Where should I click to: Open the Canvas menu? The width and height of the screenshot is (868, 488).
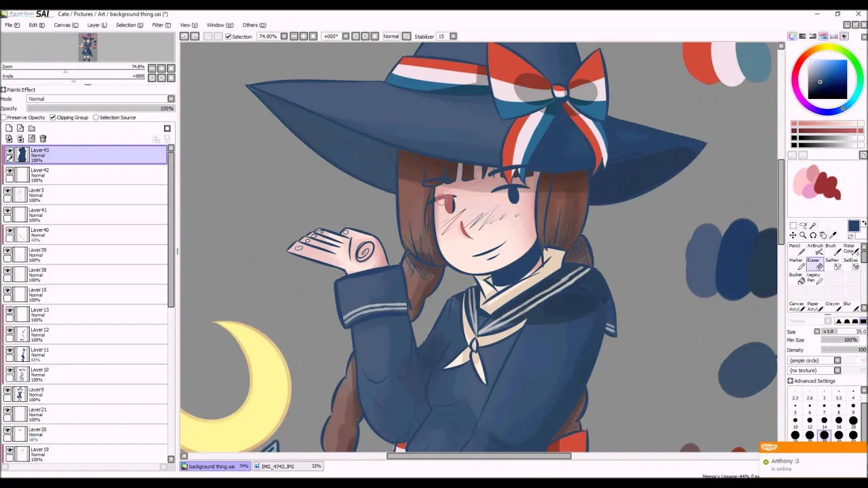[66, 25]
